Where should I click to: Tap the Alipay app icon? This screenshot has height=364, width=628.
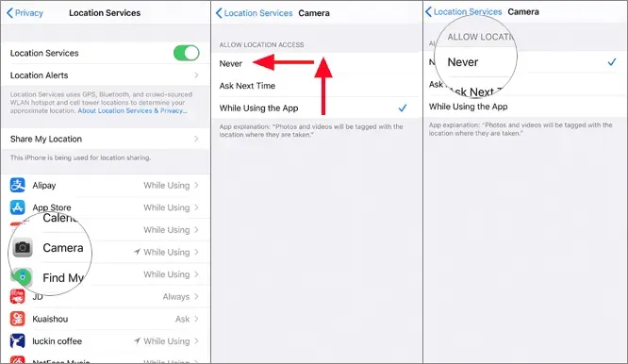[x=18, y=185]
